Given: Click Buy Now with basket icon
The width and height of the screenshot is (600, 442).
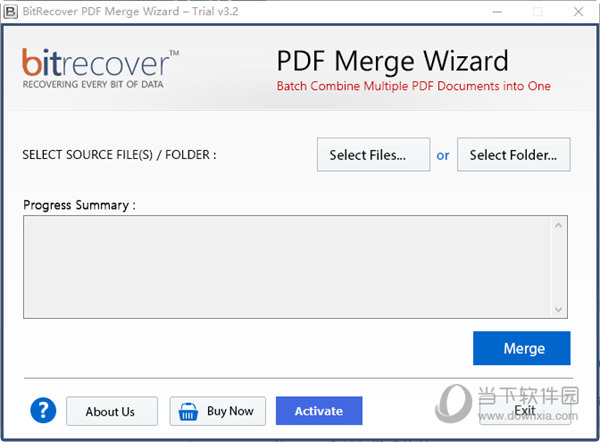Looking at the screenshot, I should (218, 411).
